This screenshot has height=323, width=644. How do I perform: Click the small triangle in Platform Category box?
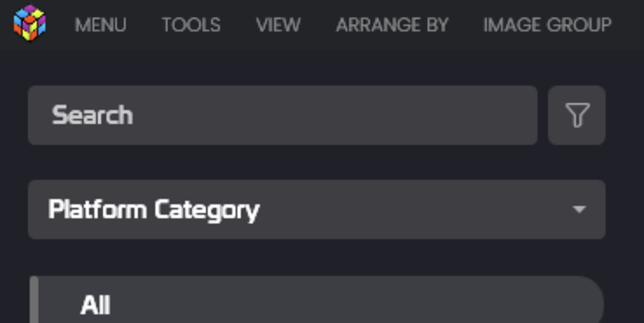pyautogui.click(x=579, y=210)
